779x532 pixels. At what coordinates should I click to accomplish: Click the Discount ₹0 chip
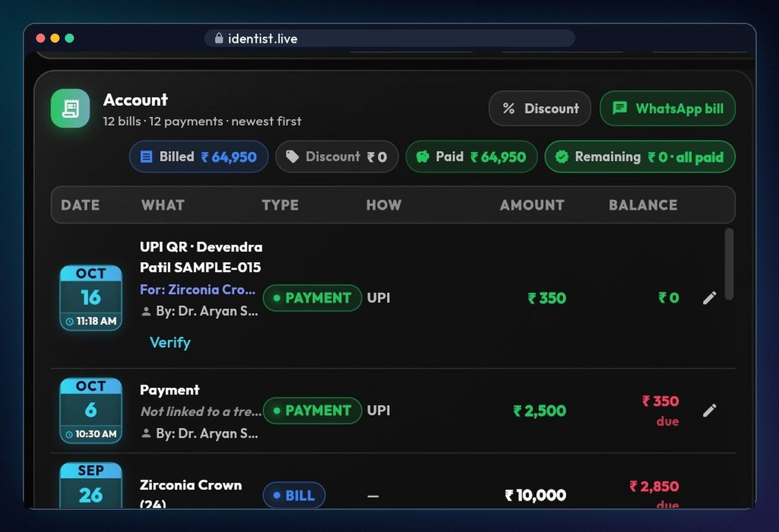point(337,157)
